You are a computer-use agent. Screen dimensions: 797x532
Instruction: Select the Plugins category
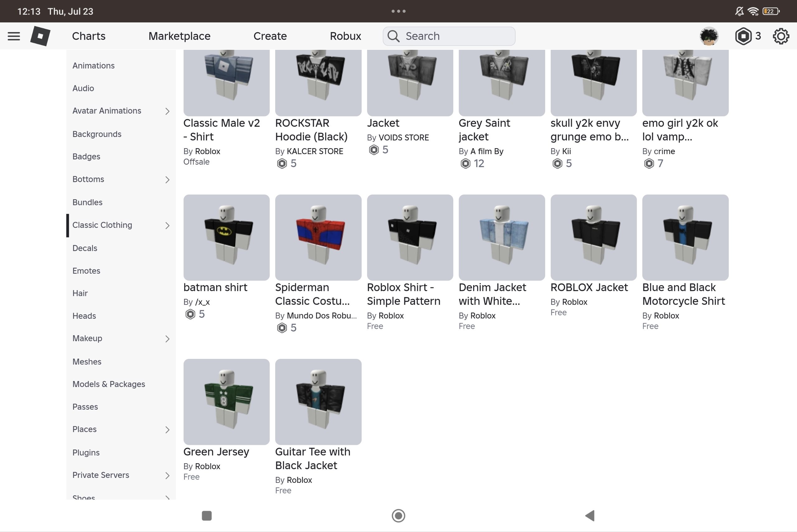(86, 453)
